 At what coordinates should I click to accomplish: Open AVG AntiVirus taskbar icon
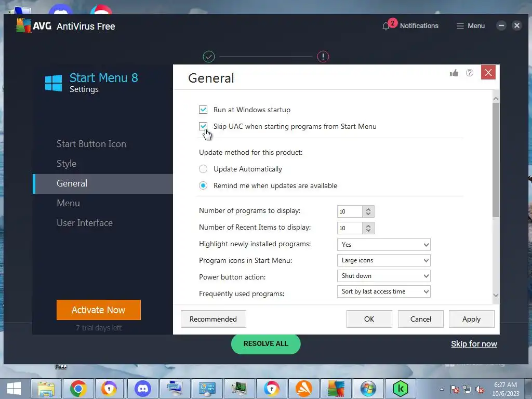coord(336,389)
